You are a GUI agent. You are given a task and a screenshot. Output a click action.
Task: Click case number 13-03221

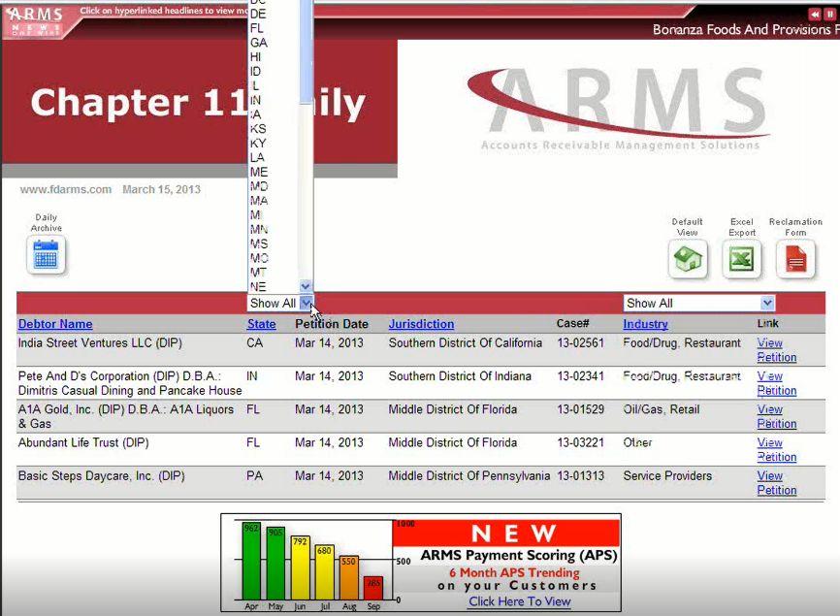(581, 442)
